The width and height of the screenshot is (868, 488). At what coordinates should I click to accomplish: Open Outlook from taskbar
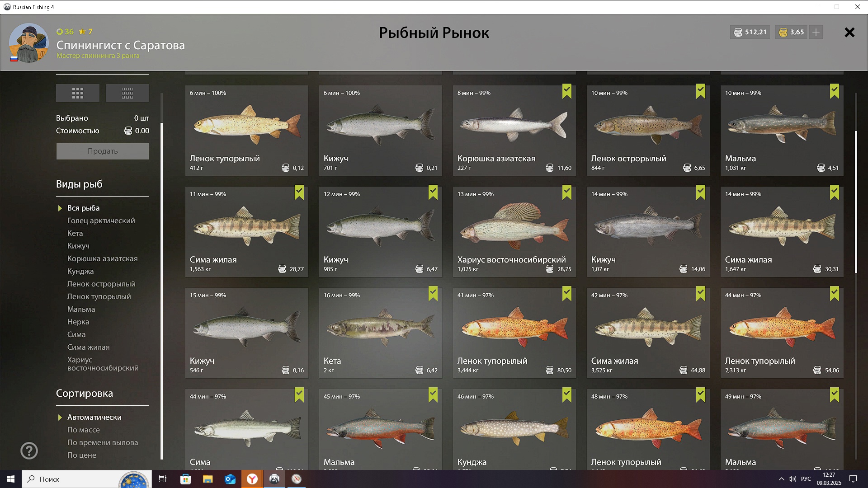230,479
